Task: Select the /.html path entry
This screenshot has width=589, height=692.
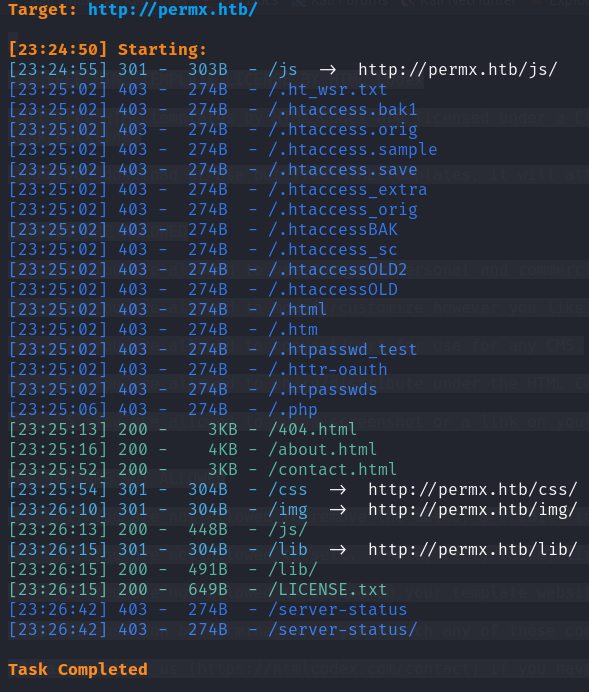Action: click(298, 309)
